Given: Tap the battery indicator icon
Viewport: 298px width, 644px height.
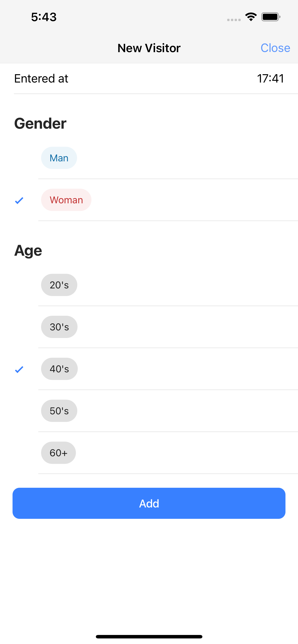Looking at the screenshot, I should pos(271,17).
